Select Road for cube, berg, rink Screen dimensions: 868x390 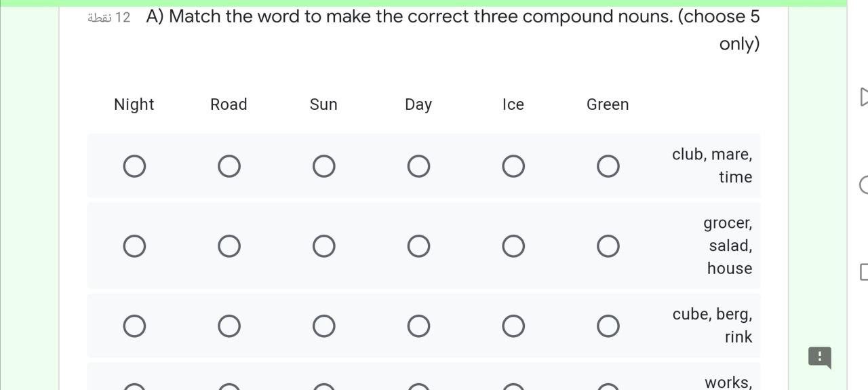229,326
